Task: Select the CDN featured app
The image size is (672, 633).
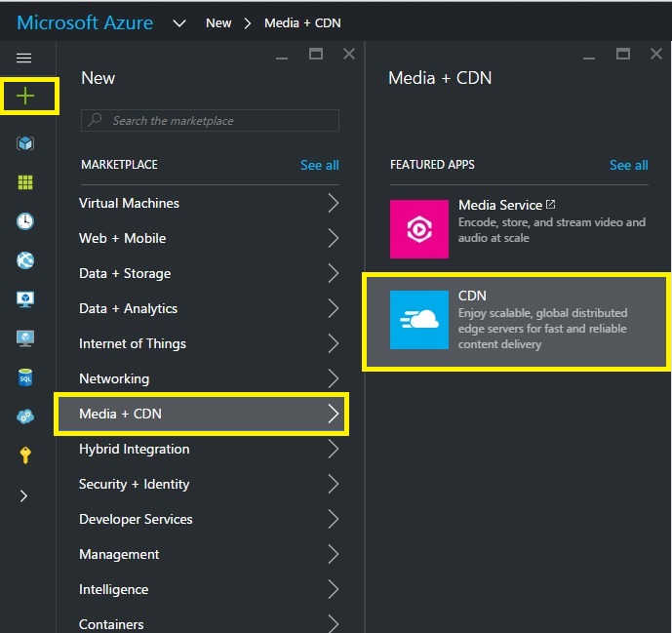Action: (515, 320)
